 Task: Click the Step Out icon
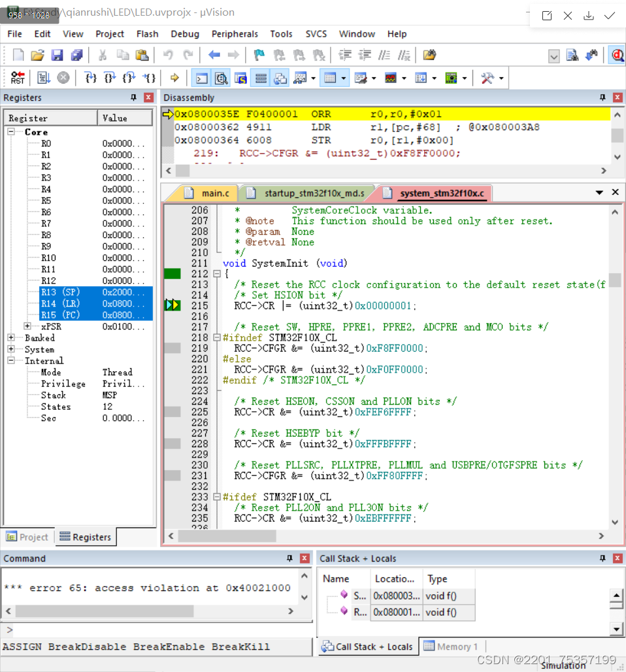coord(129,78)
